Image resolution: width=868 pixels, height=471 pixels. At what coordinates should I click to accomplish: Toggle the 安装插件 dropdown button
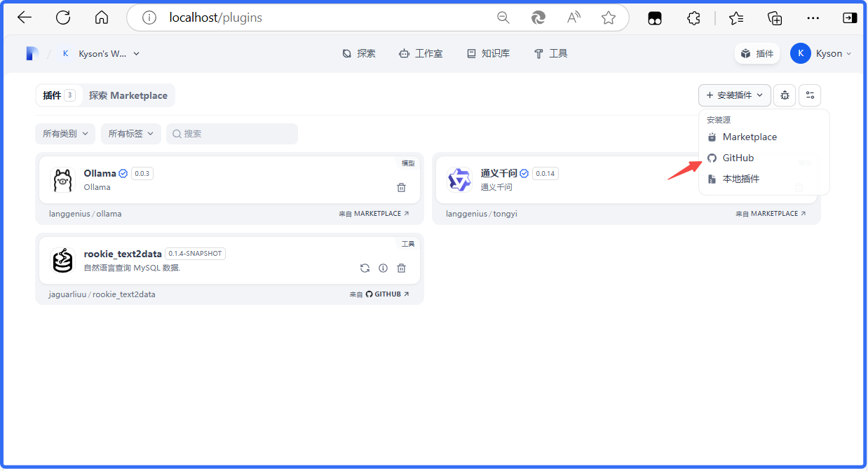click(734, 95)
